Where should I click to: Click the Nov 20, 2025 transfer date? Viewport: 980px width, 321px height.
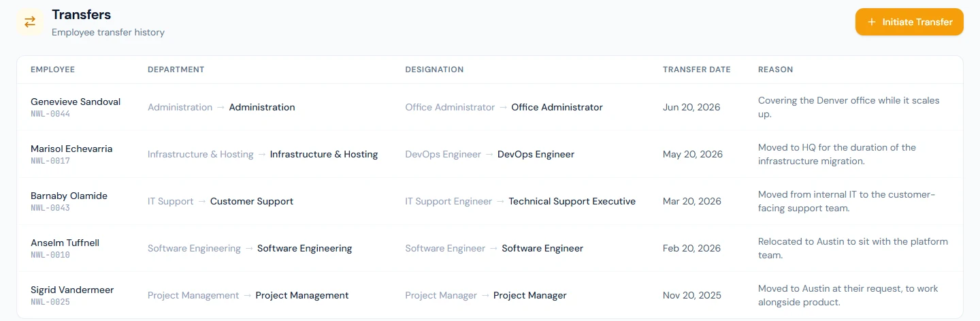(x=692, y=295)
